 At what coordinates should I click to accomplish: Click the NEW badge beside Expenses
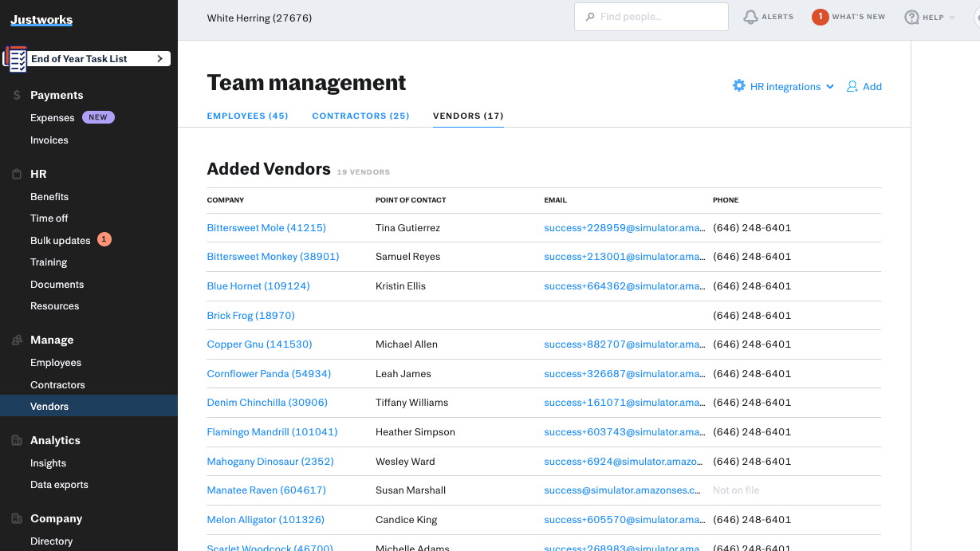click(98, 117)
